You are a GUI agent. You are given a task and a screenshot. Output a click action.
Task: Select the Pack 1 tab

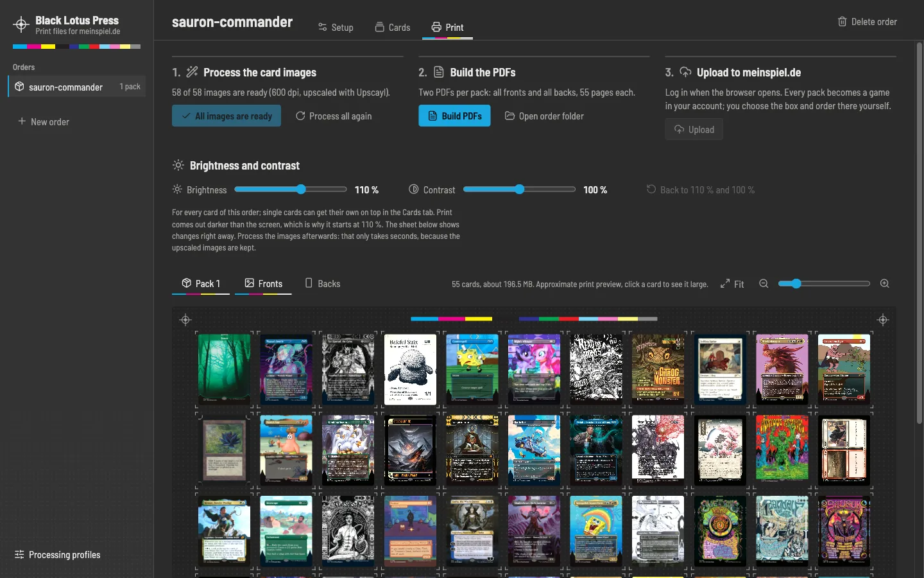201,284
